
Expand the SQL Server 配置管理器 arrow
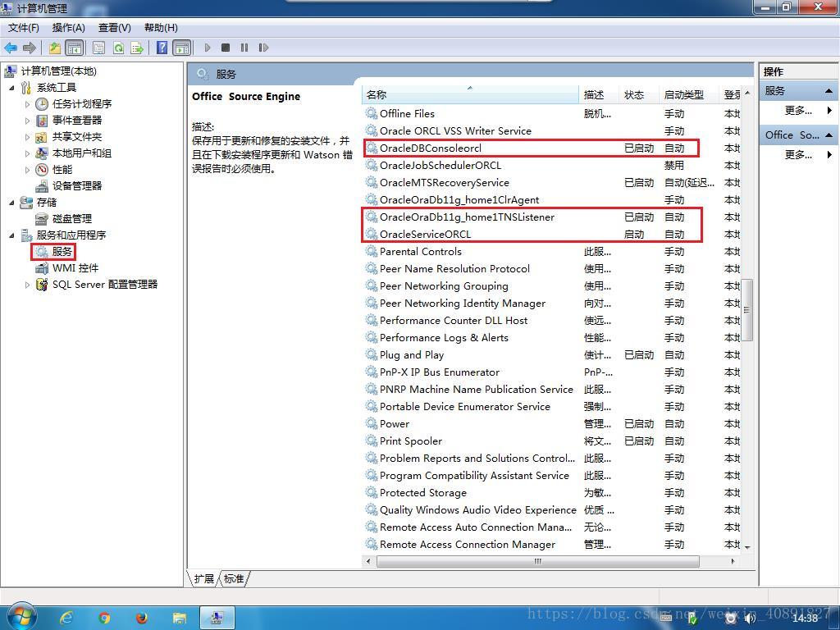pos(27,285)
